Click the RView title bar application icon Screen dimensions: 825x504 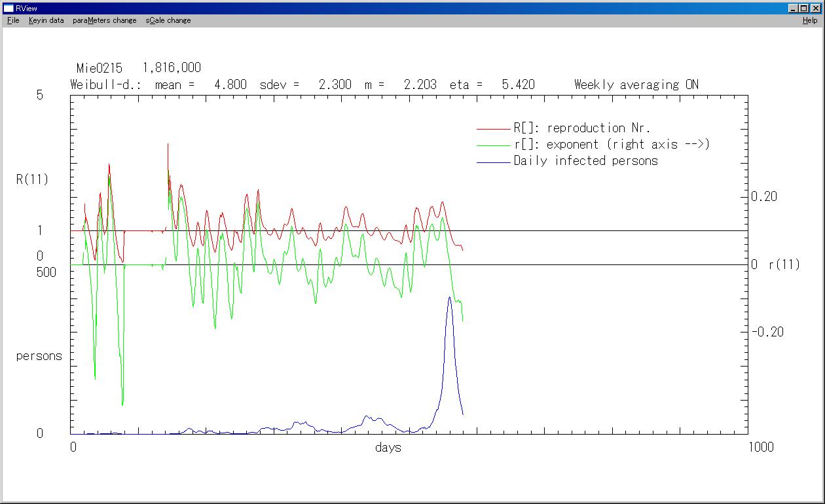click(9, 8)
